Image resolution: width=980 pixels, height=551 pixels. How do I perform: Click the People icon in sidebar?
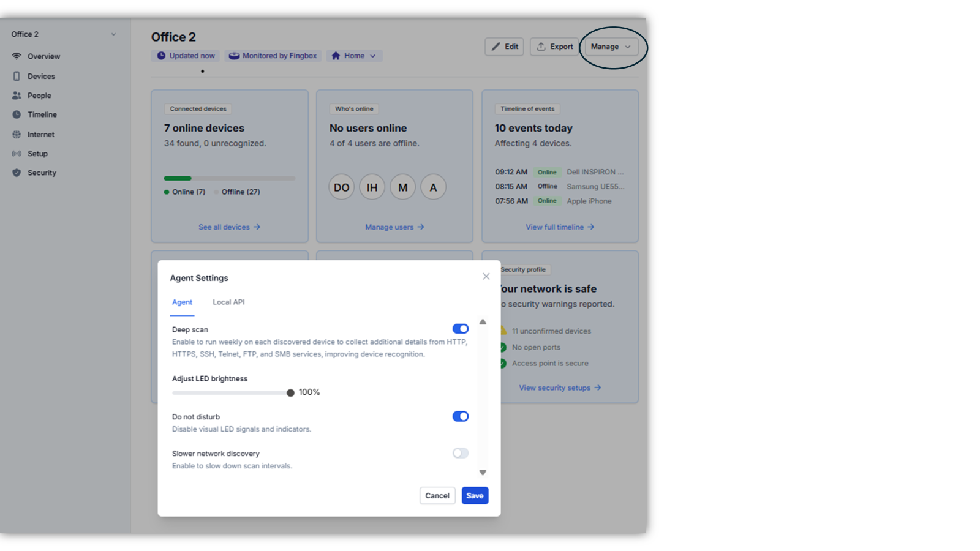(17, 96)
